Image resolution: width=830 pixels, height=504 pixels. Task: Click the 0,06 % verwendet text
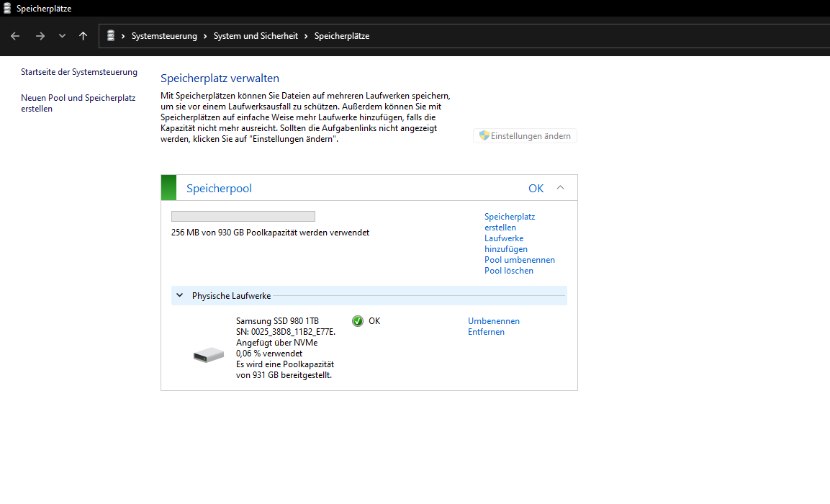tap(269, 354)
